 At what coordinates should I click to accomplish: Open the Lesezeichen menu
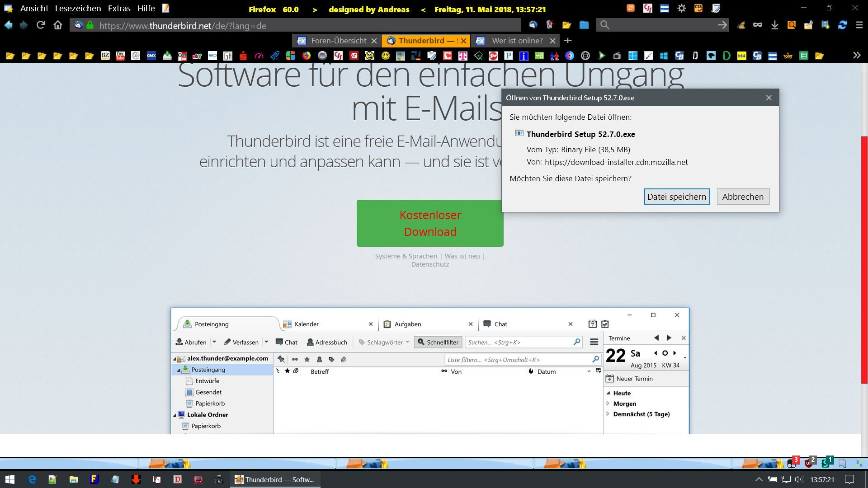[78, 8]
